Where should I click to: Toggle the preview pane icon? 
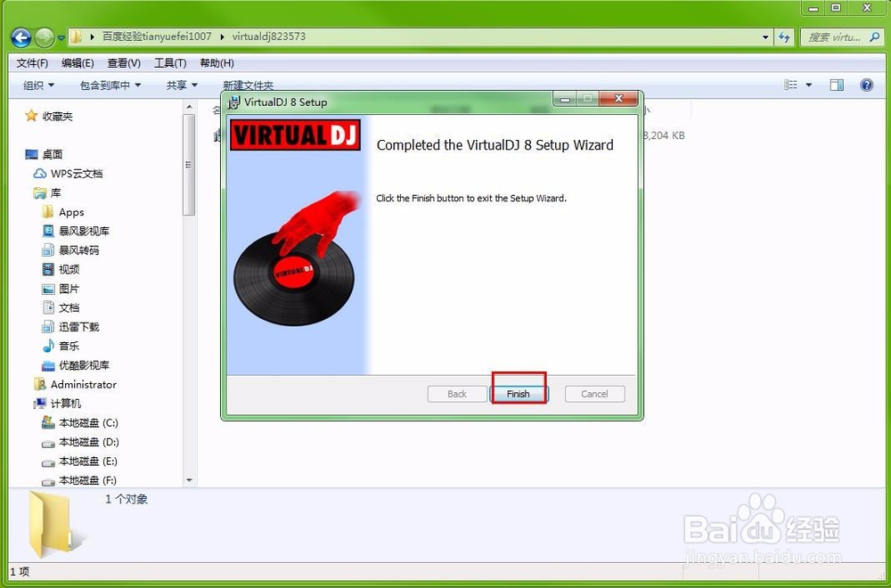pyautogui.click(x=837, y=85)
